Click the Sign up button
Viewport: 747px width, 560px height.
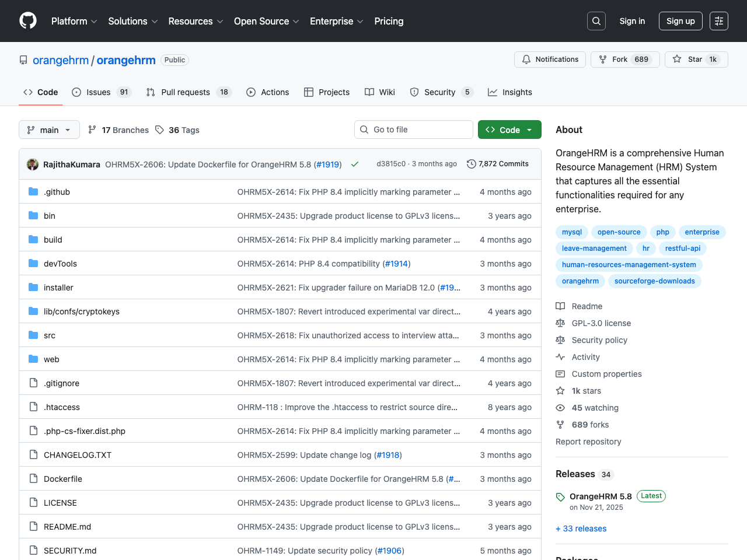pyautogui.click(x=680, y=20)
